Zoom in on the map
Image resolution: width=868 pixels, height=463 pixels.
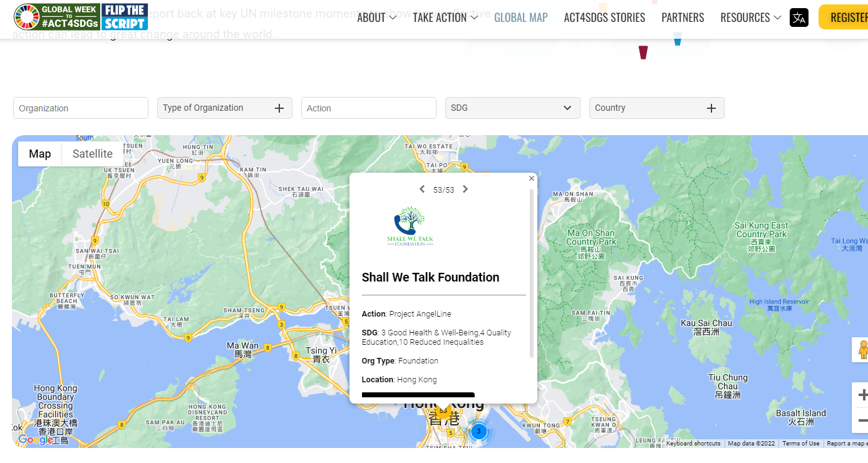click(862, 395)
